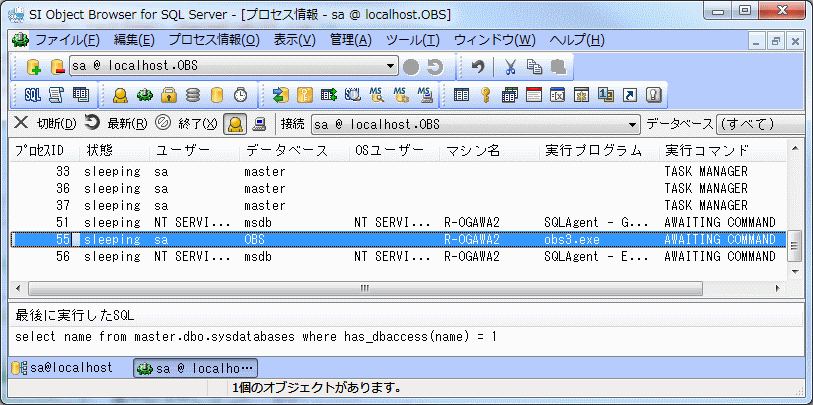Screen dimensions: 813x405
Task: Toggle the computer system processes button
Action: pyautogui.click(x=259, y=124)
